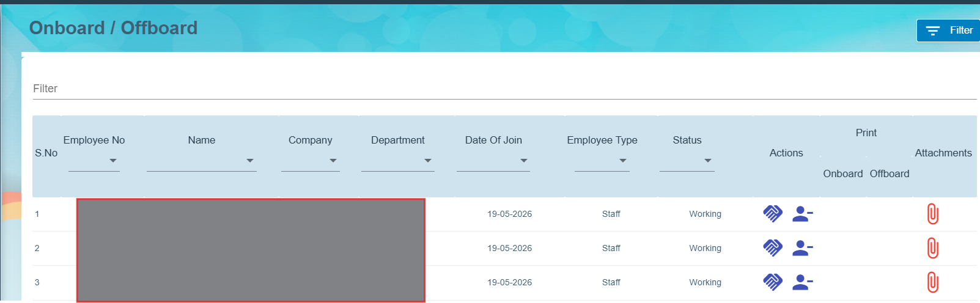The image size is (980, 303).
Task: Click the offboard person-remove icon in row 2
Action: click(802, 248)
